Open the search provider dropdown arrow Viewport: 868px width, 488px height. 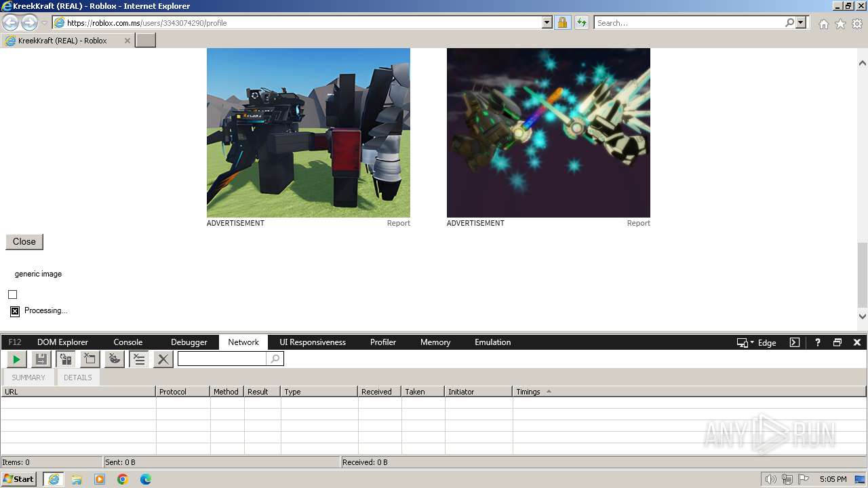click(x=801, y=22)
